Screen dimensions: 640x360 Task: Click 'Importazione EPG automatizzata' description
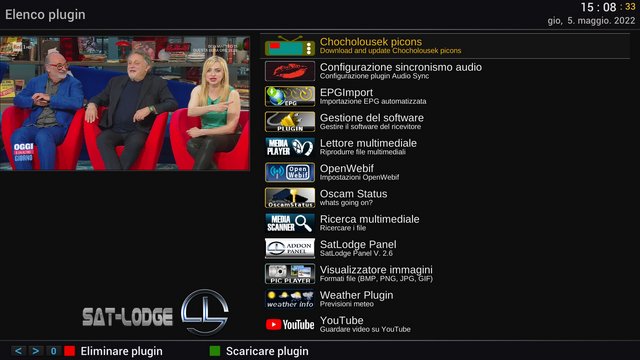tap(373, 101)
